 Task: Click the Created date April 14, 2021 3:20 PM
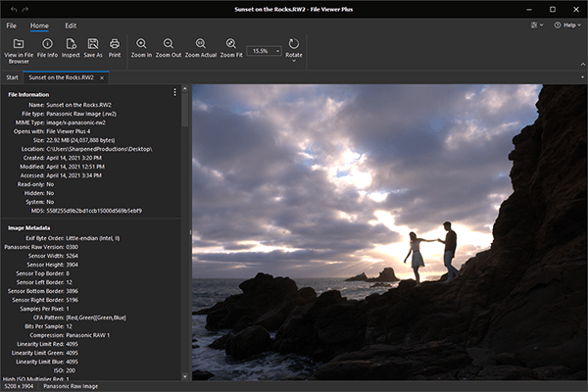(73, 158)
